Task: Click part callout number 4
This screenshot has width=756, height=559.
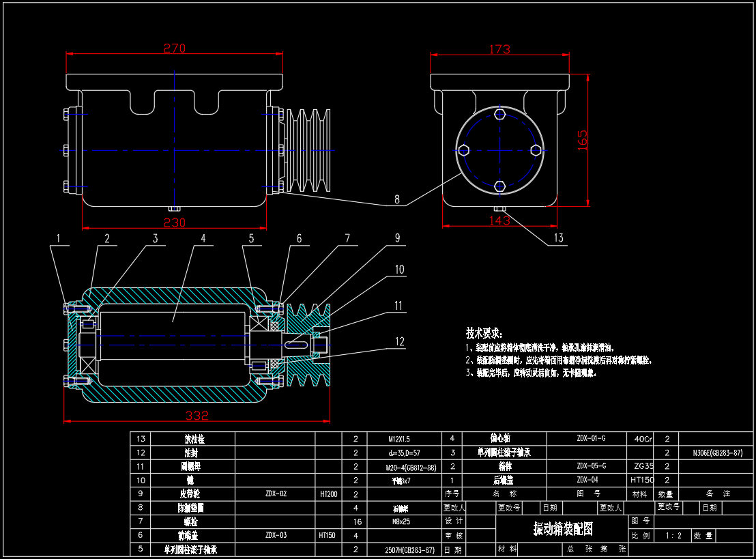Action: (x=203, y=238)
